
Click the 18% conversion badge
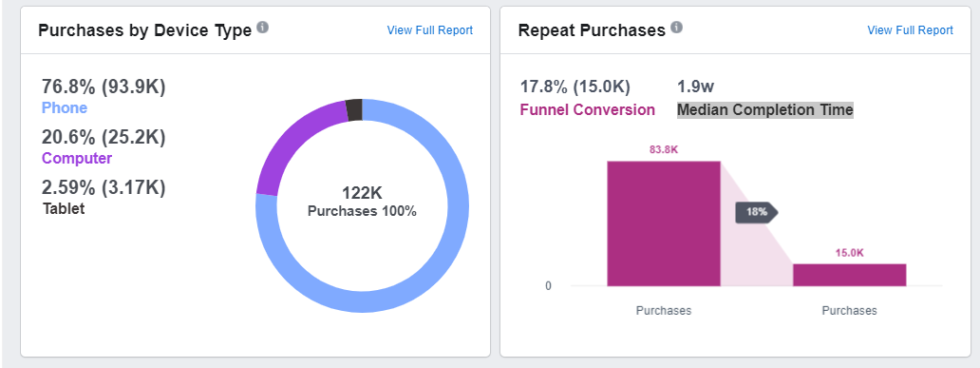coord(756,212)
